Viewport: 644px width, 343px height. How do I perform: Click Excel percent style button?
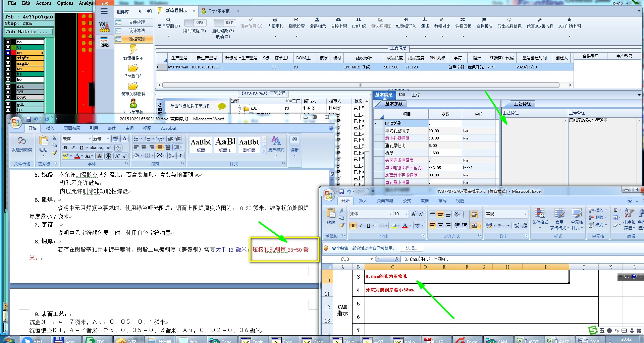tap(500, 226)
